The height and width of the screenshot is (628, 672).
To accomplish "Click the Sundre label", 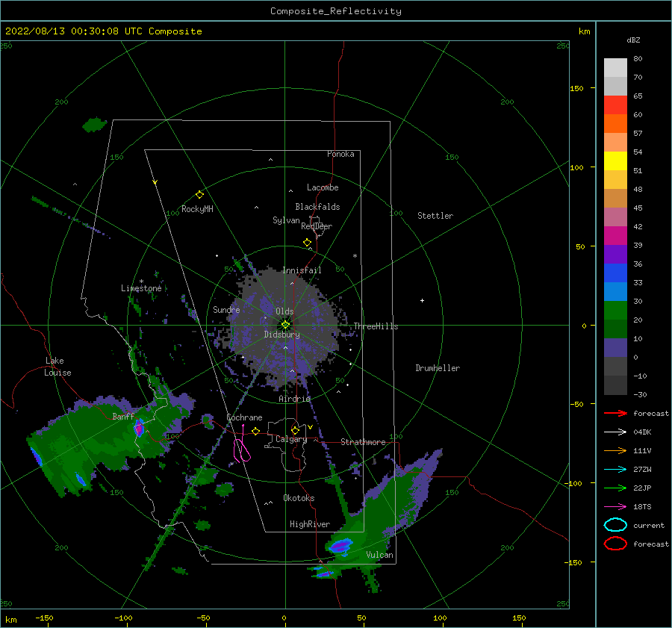I will [x=226, y=309].
